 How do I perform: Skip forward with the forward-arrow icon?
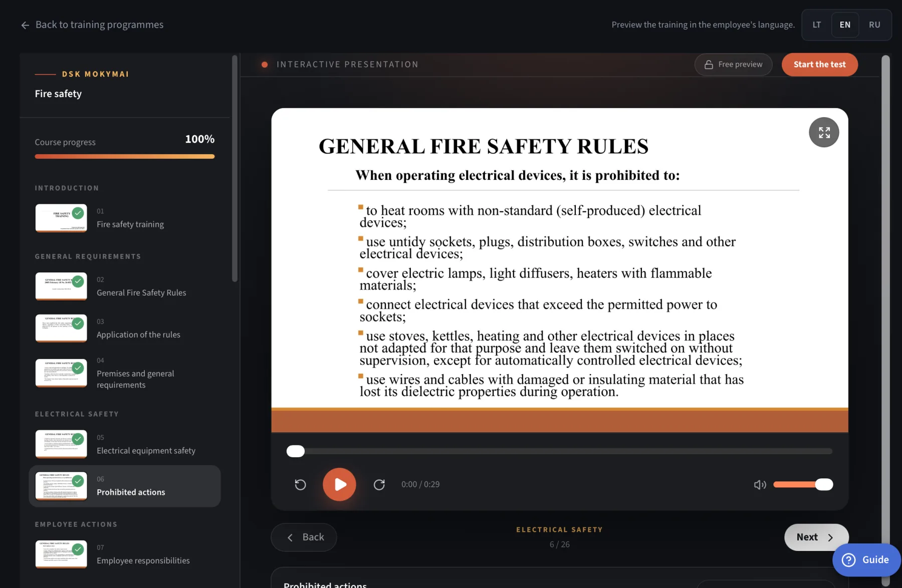click(379, 484)
